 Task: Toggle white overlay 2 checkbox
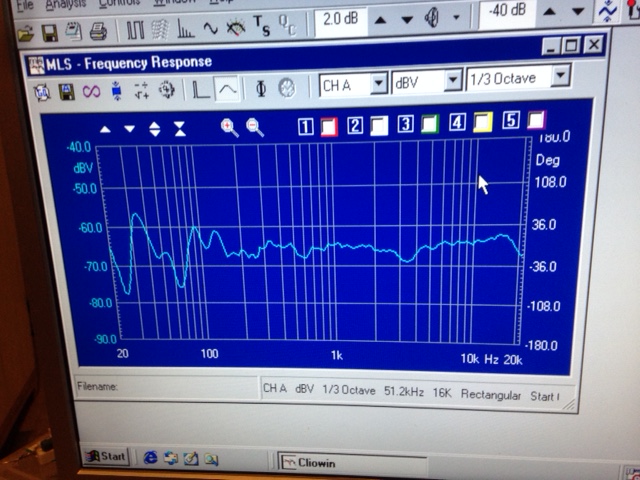[x=379, y=125]
